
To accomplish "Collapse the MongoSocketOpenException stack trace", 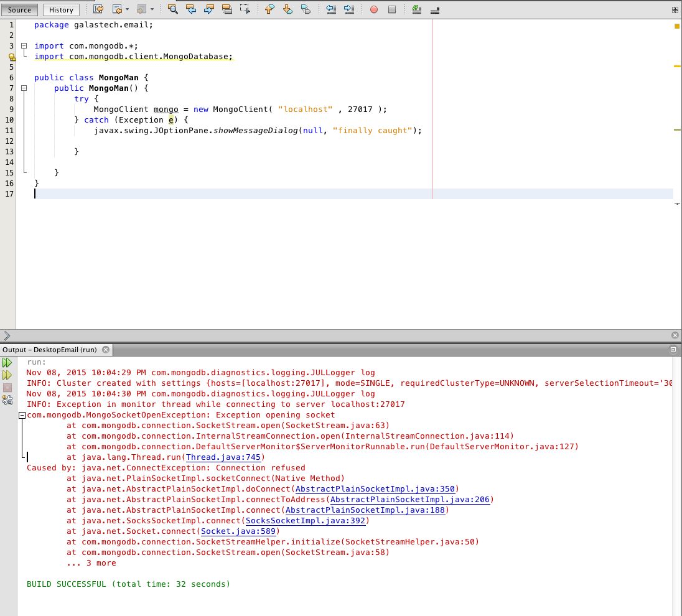I will pyautogui.click(x=22, y=416).
